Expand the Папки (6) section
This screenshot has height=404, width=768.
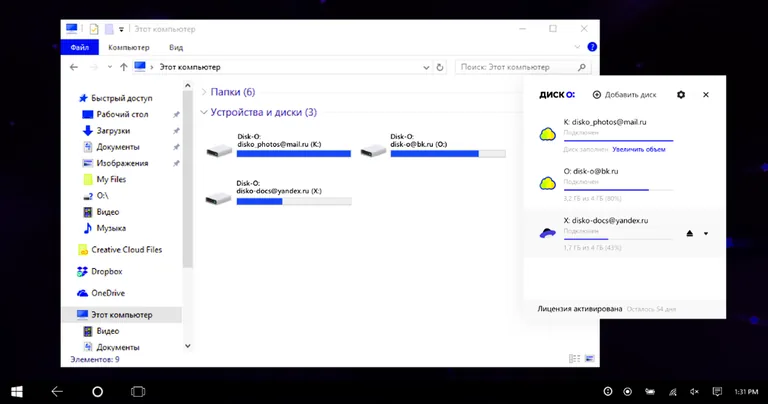point(204,92)
